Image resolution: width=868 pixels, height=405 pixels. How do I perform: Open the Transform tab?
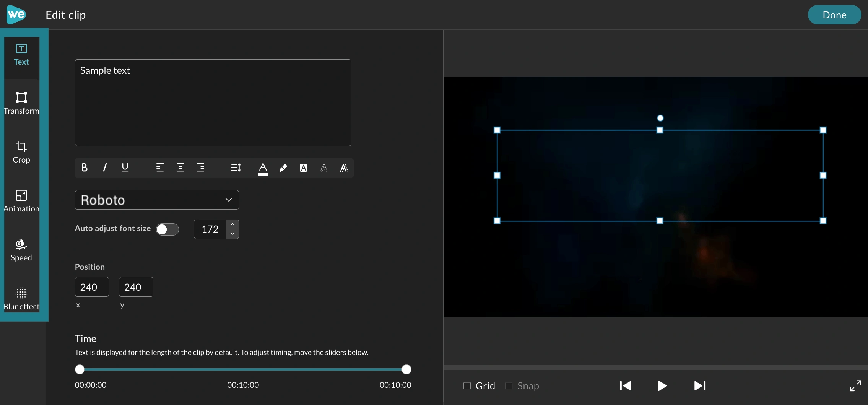21,103
